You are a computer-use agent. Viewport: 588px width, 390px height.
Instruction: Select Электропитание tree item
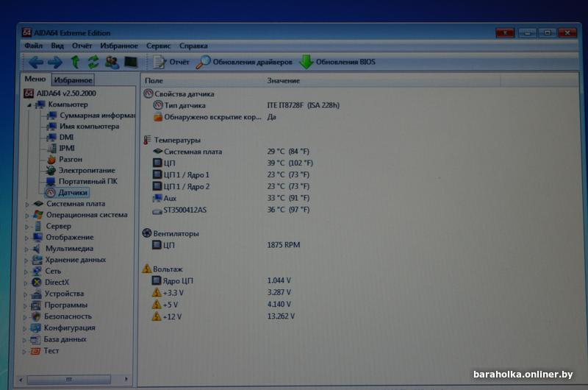click(x=81, y=171)
